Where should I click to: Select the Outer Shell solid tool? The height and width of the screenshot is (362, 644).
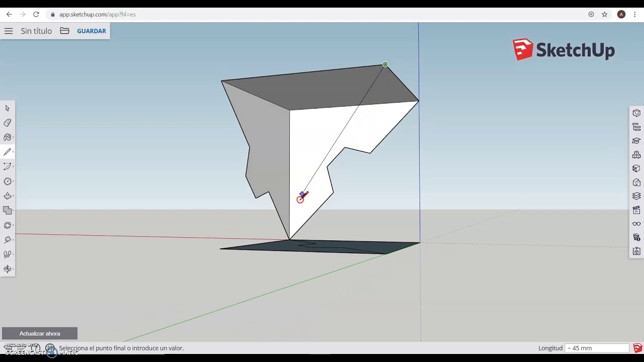click(7, 211)
